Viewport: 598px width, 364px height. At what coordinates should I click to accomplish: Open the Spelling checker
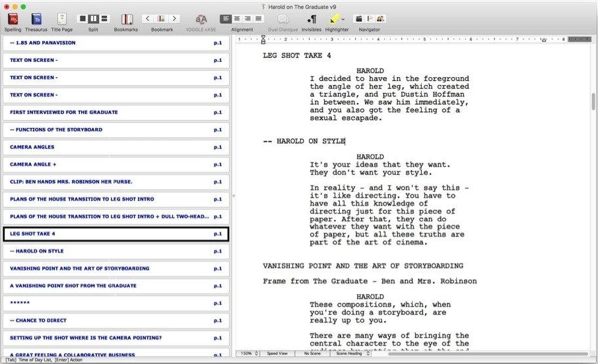click(x=13, y=19)
